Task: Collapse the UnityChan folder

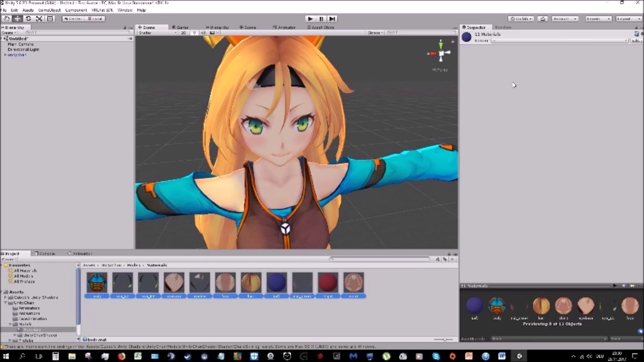Action: [x=6, y=303]
